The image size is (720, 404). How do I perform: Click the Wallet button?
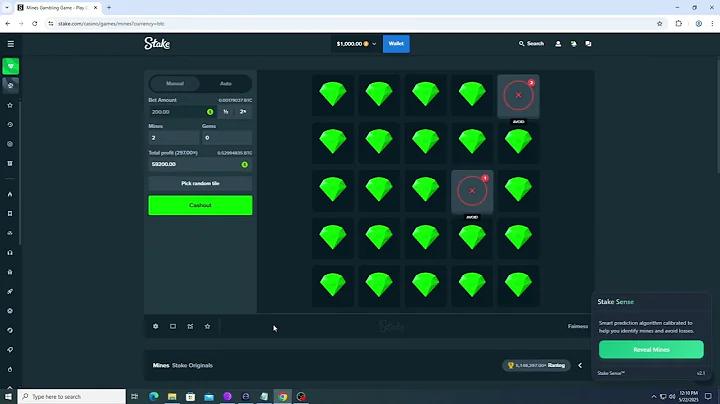[x=396, y=44]
